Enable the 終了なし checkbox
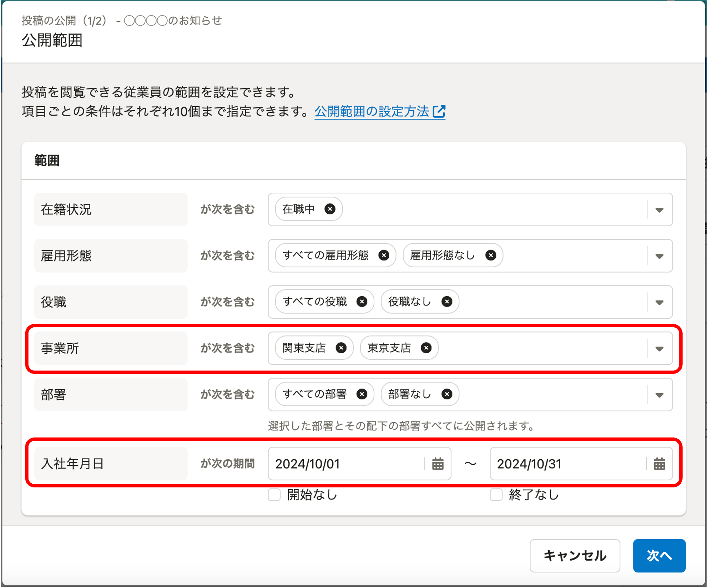This screenshot has height=588, width=707. [x=496, y=494]
